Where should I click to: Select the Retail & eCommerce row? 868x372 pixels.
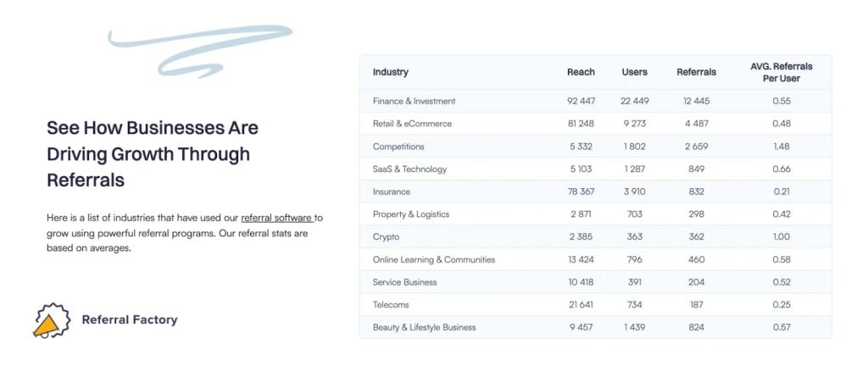596,124
